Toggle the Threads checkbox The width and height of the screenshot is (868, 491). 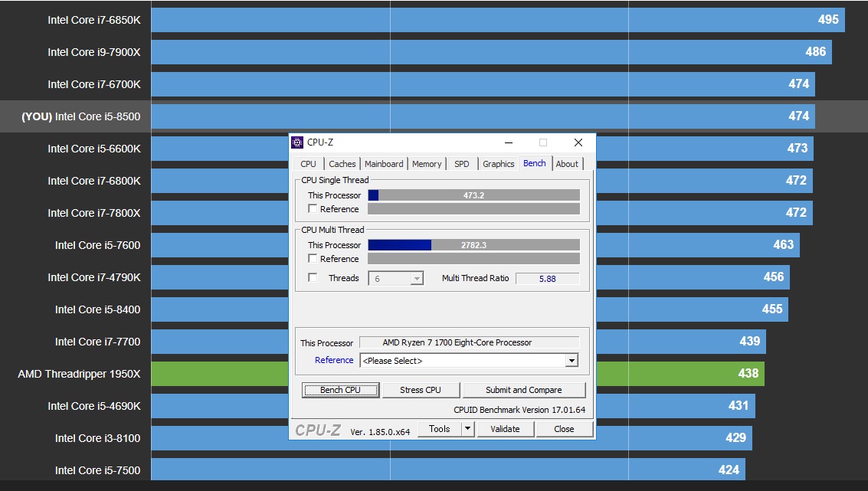tap(313, 278)
